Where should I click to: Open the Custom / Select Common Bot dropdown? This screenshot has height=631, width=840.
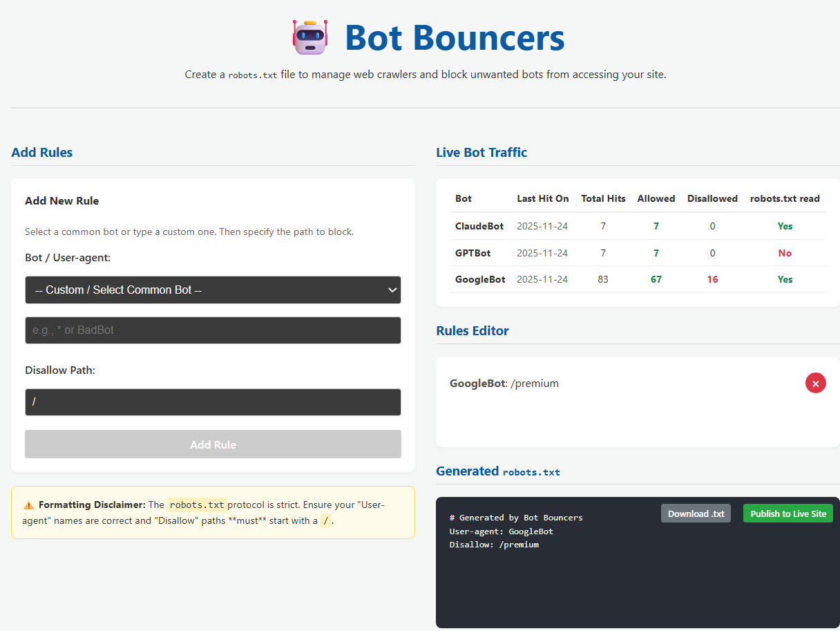point(213,290)
